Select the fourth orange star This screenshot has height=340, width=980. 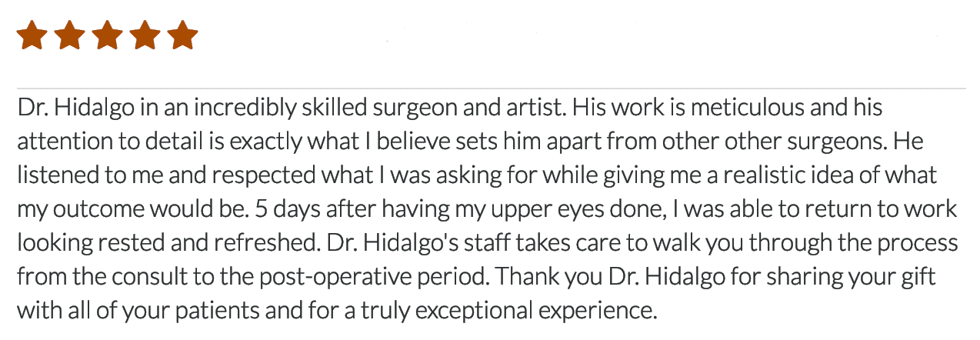(x=145, y=35)
